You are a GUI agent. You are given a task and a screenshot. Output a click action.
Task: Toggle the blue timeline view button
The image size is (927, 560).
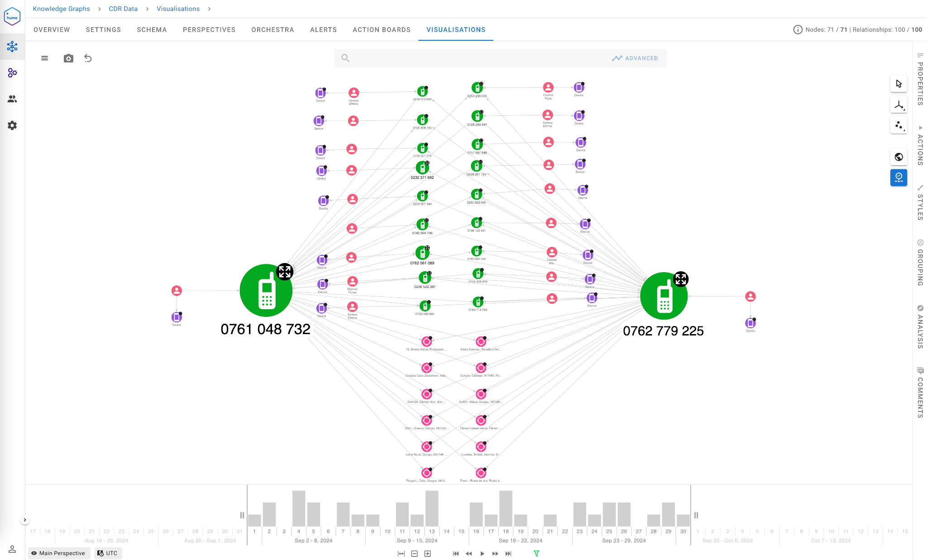[898, 177]
